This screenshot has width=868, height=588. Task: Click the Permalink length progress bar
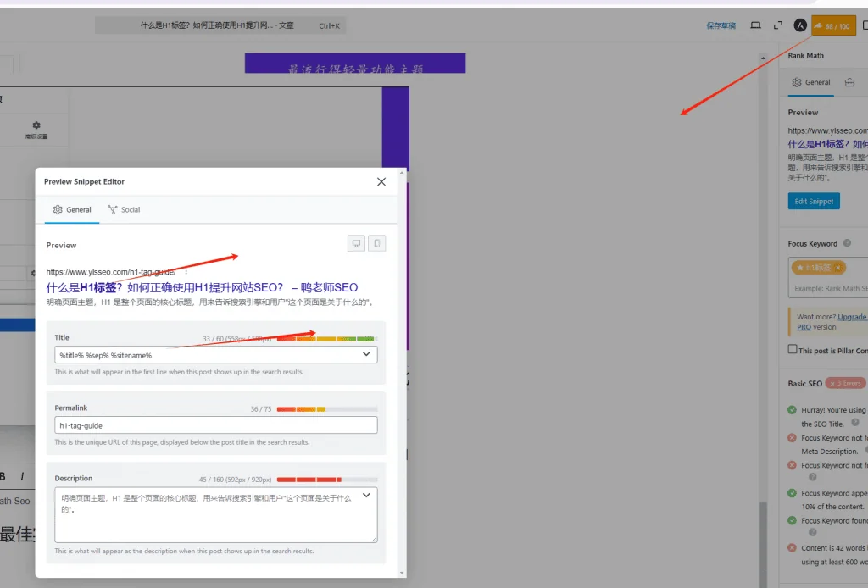pos(326,409)
